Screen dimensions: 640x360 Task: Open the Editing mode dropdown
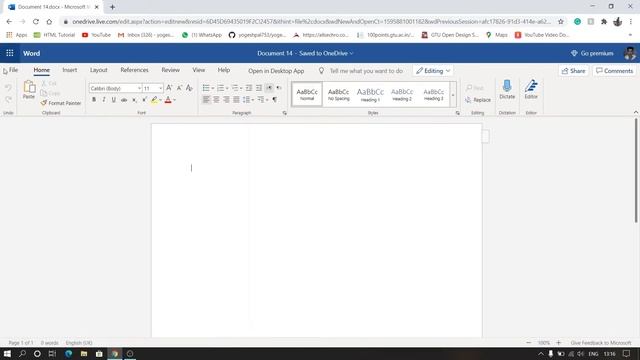tap(433, 71)
